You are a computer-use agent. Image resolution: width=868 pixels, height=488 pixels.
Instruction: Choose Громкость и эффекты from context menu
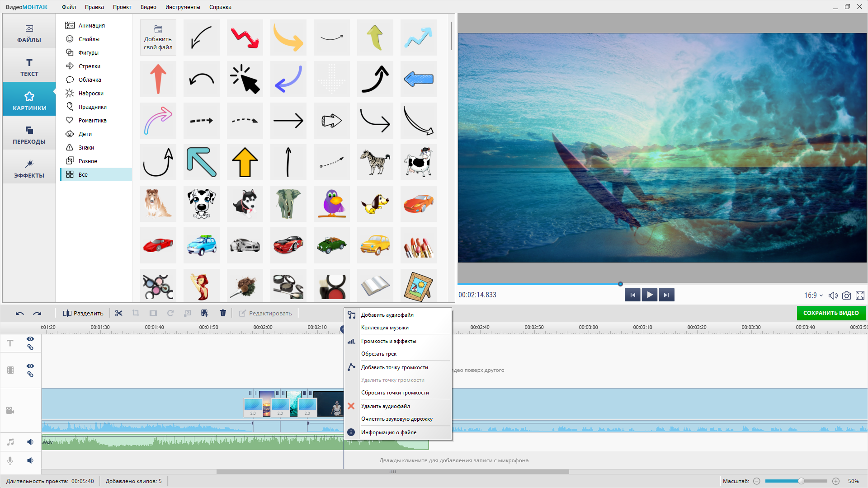pos(389,341)
